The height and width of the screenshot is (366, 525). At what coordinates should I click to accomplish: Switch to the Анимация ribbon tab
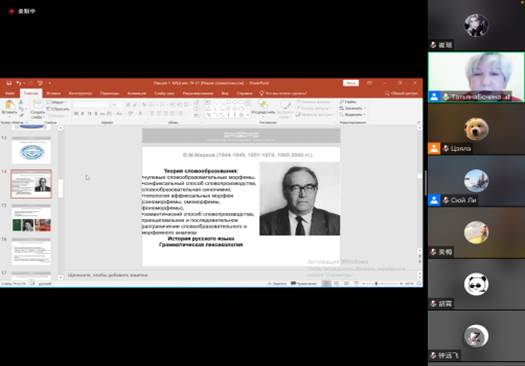[137, 93]
